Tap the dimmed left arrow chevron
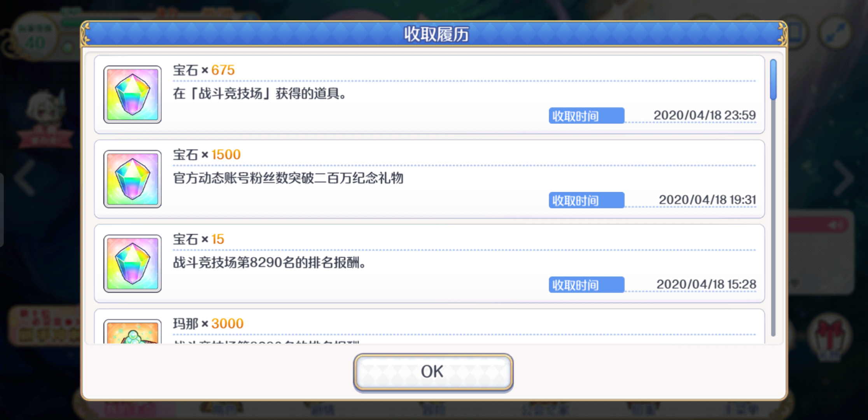This screenshot has height=420, width=868. pyautogui.click(x=25, y=178)
